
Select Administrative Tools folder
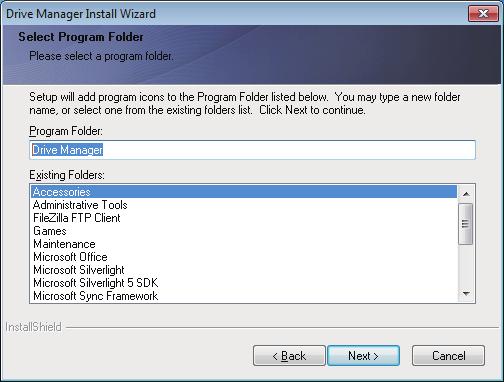click(x=244, y=205)
